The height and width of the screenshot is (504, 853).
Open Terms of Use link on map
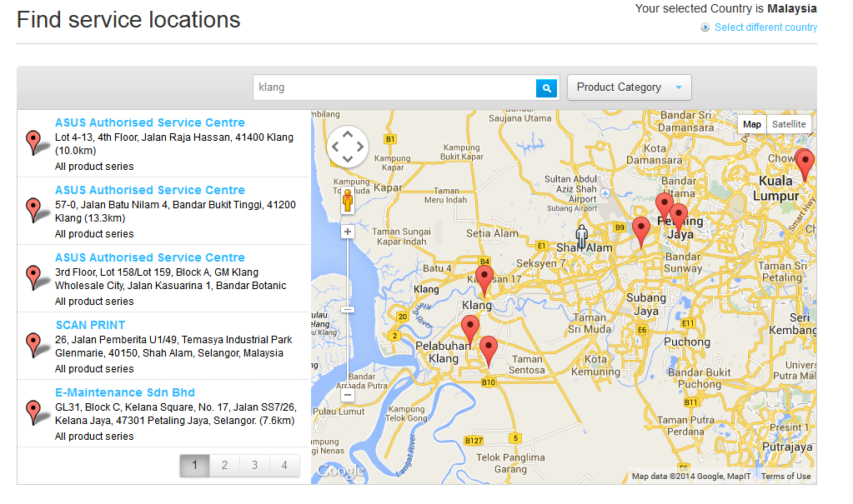(x=785, y=477)
